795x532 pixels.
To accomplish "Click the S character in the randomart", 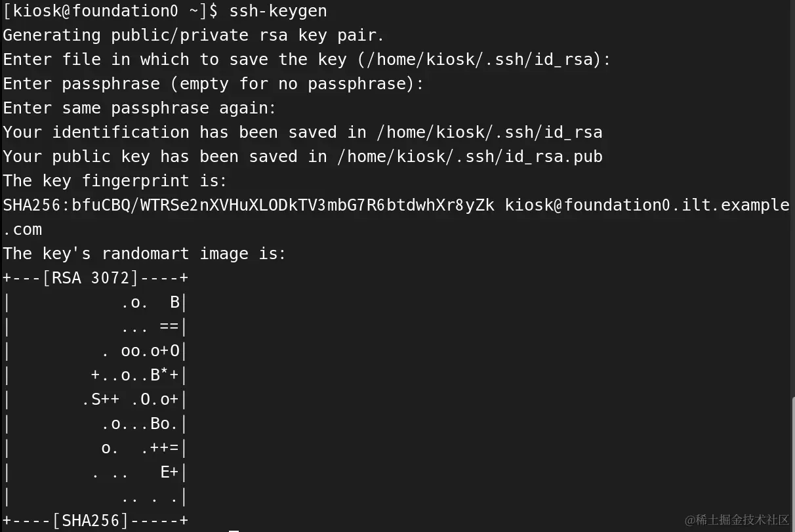I will (x=95, y=399).
